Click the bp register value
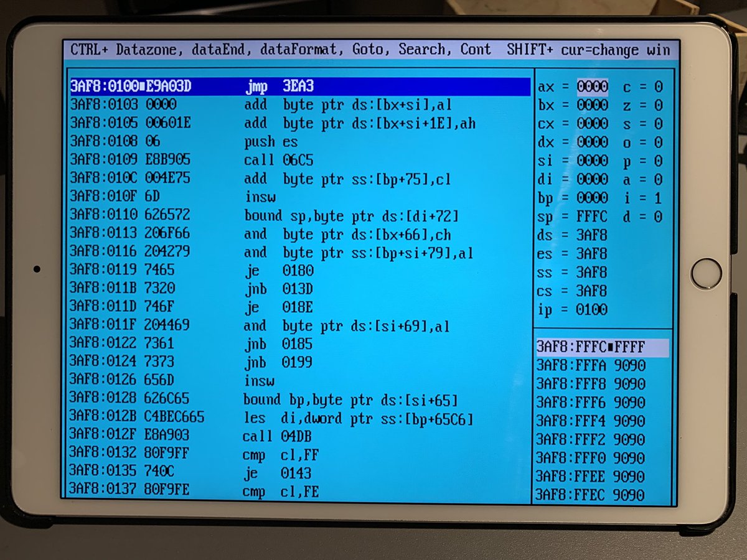747x560 pixels. tap(593, 198)
